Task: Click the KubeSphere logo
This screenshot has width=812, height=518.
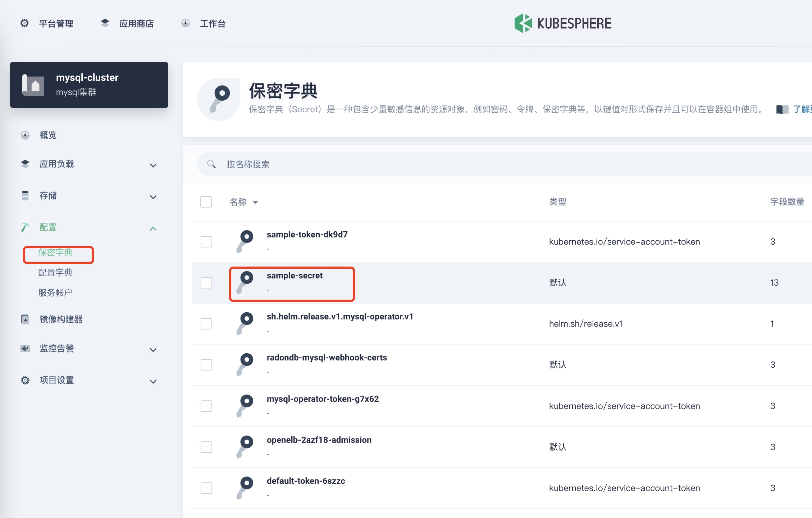Action: 563,23
